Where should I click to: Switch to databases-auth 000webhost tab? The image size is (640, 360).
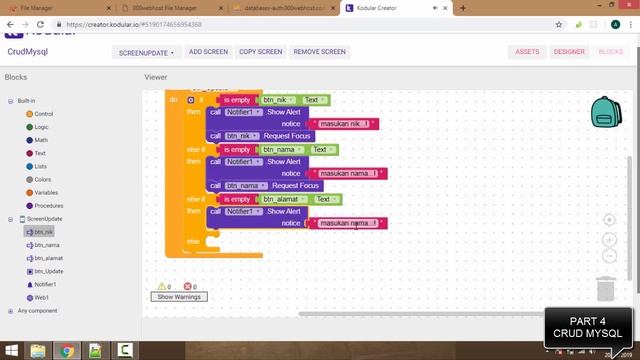[x=284, y=8]
